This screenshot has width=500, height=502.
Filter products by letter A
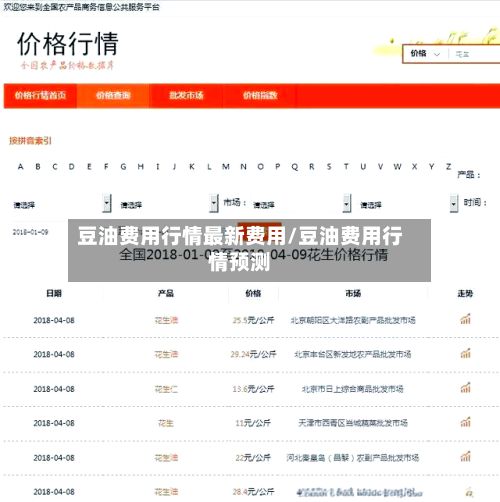[21, 166]
